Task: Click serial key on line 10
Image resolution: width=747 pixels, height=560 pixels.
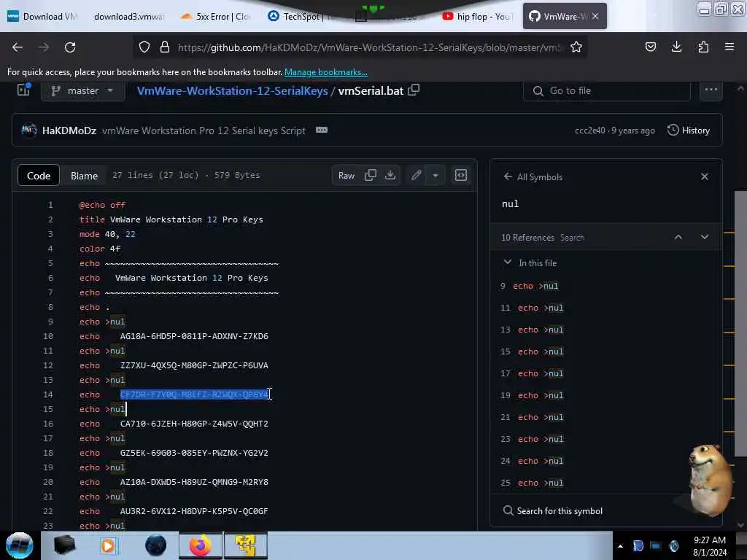Action: coord(194,336)
